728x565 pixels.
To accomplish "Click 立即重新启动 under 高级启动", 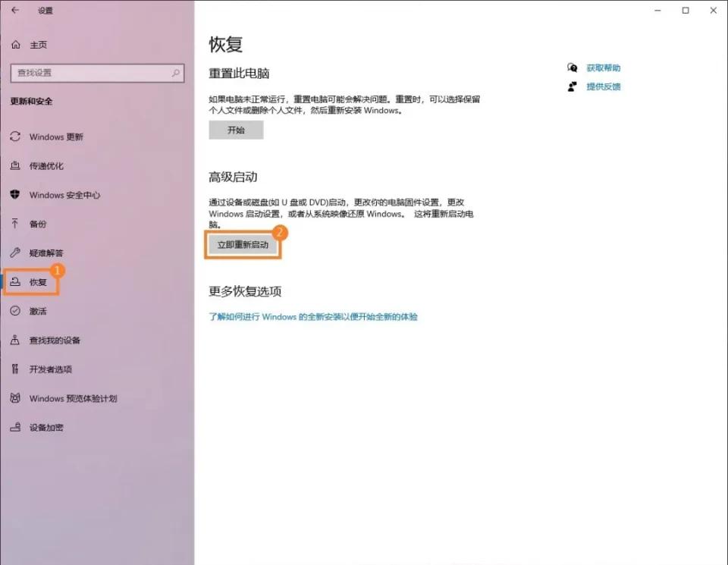I will pos(243,246).
